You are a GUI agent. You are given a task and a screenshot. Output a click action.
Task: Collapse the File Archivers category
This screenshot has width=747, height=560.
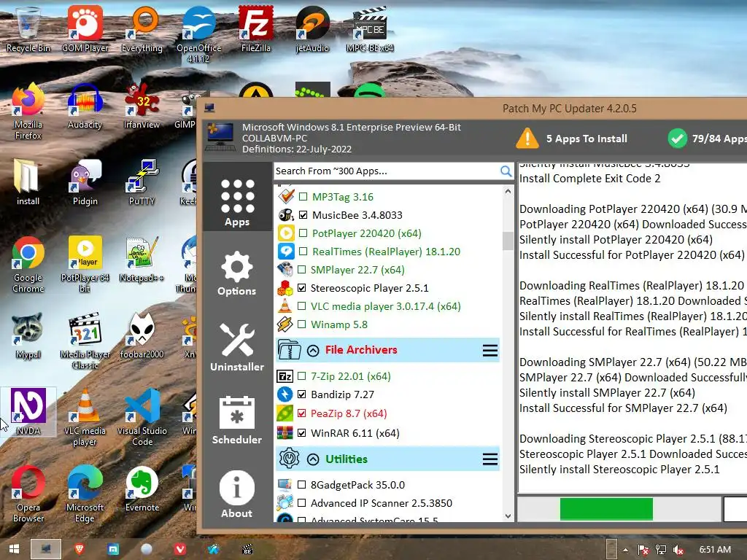pos(313,351)
